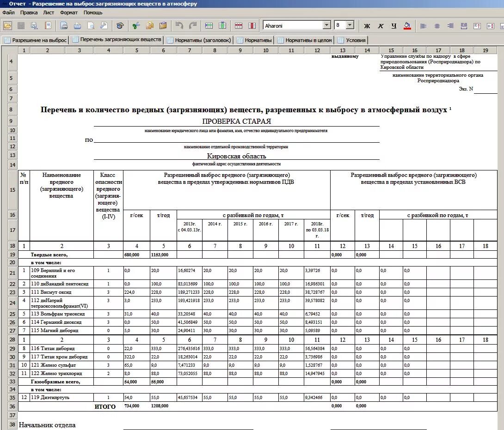Click the wrench page settings icon
The image size is (504, 430).
(104, 26)
